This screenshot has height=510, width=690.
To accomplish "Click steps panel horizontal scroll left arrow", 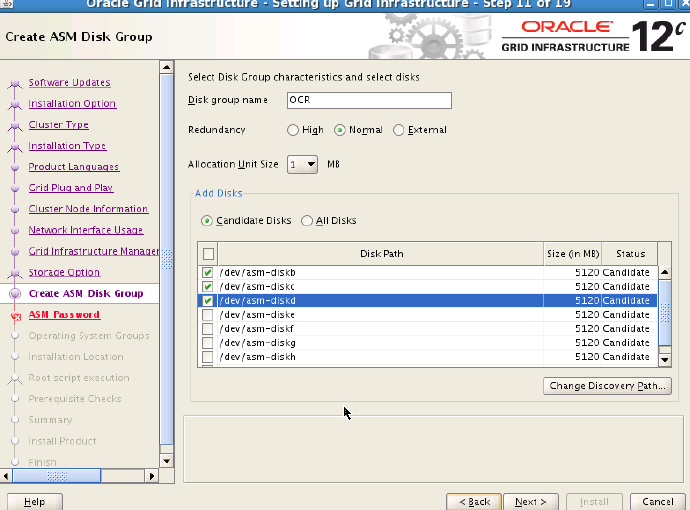I will click(x=6, y=476).
